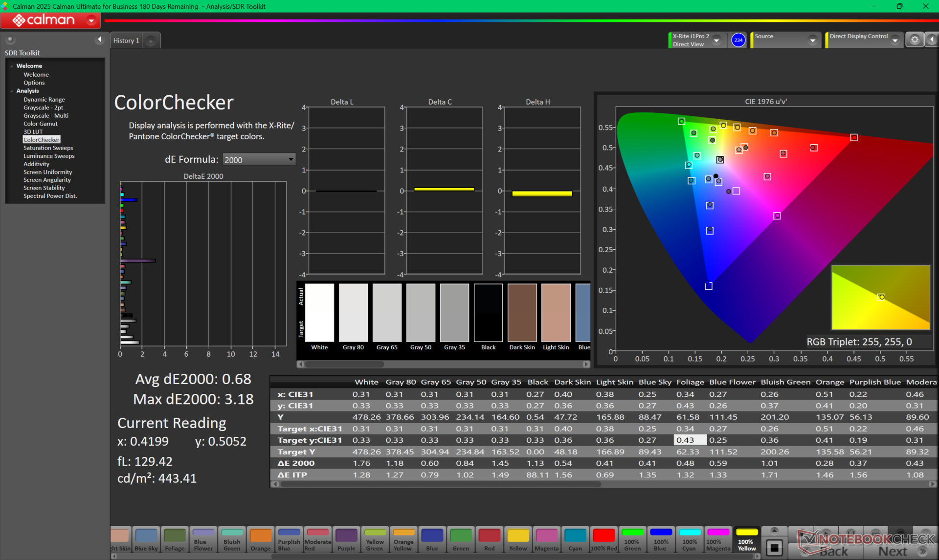Collapse the SDR Toolkit sidebar arrow
Image resolution: width=939 pixels, height=560 pixels.
pos(100,40)
